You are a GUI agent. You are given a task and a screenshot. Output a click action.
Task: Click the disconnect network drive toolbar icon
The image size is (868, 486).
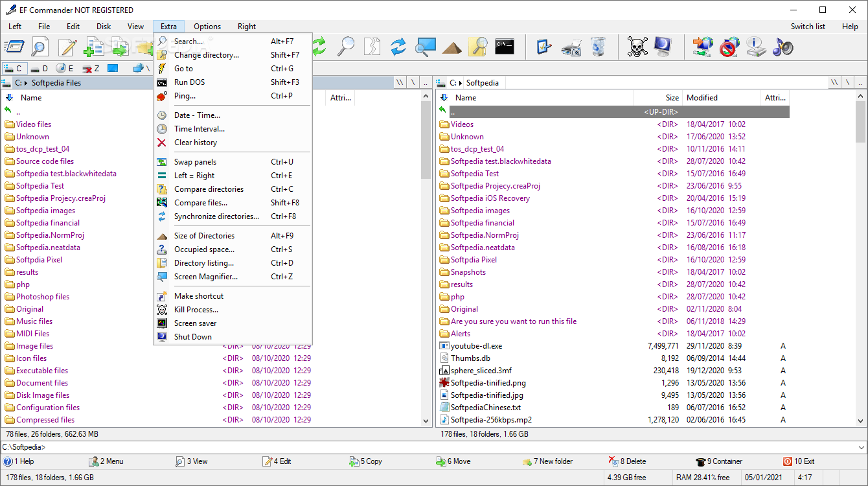point(729,47)
